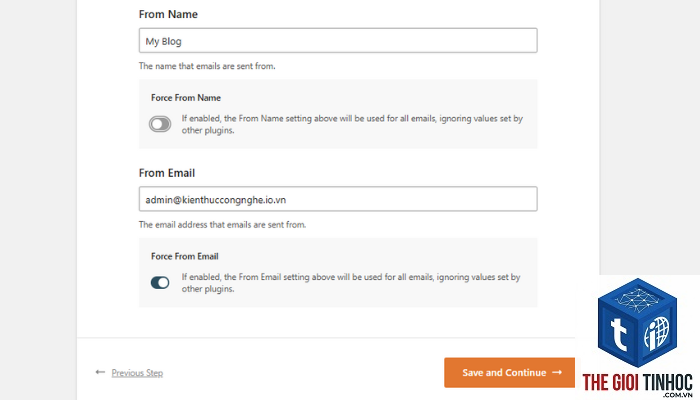This screenshot has height=400, width=700.
Task: Disable the Force From Email toggle
Action: click(160, 283)
